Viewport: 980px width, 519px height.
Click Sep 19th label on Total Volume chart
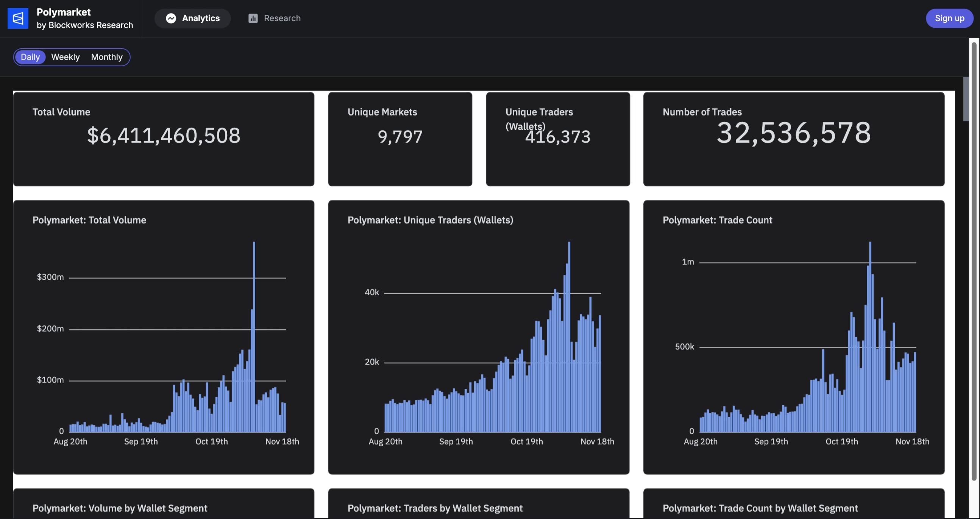tap(141, 442)
